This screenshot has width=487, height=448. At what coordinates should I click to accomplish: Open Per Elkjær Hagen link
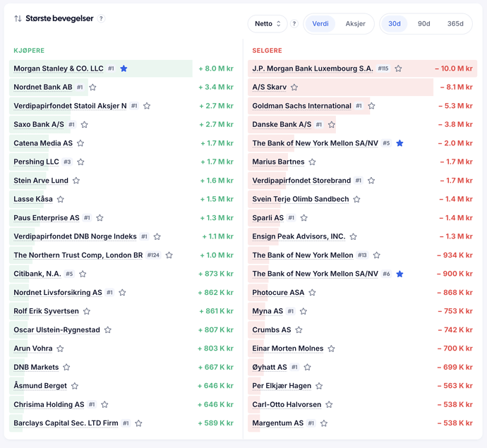click(x=282, y=386)
